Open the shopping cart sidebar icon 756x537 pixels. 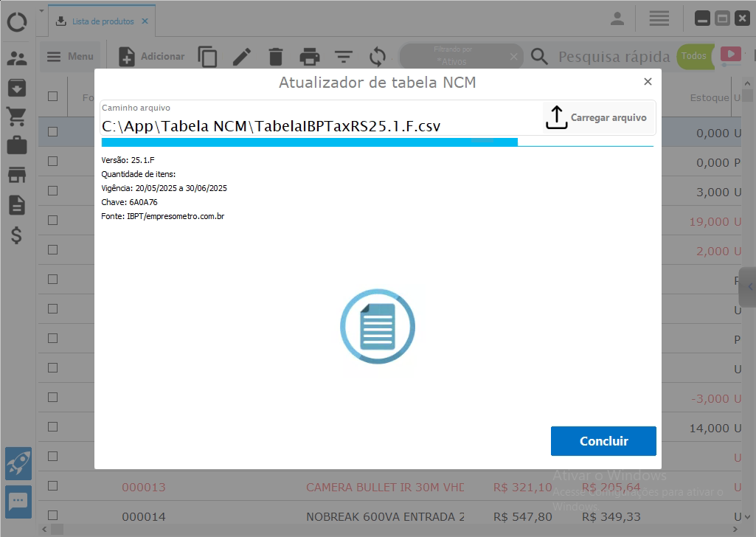16,117
